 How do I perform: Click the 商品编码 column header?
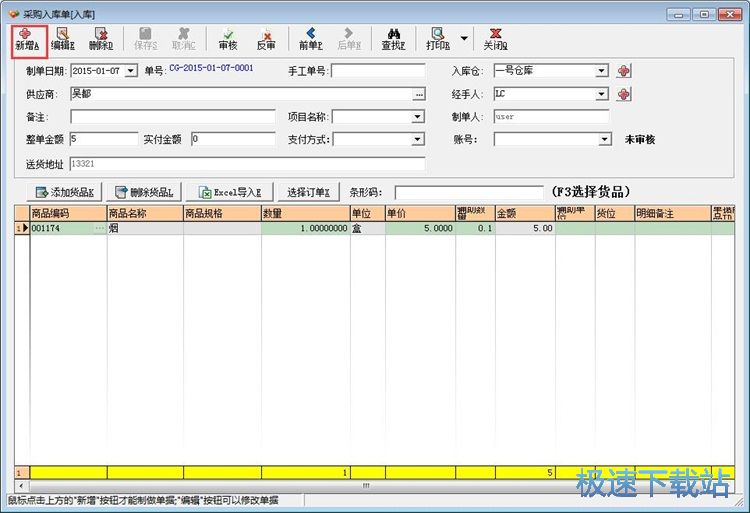click(68, 213)
